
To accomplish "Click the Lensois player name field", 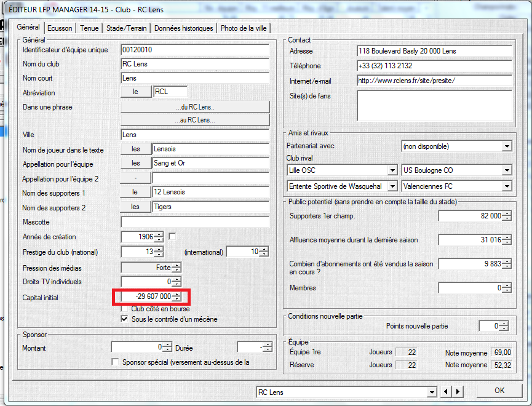I will 211,149.
